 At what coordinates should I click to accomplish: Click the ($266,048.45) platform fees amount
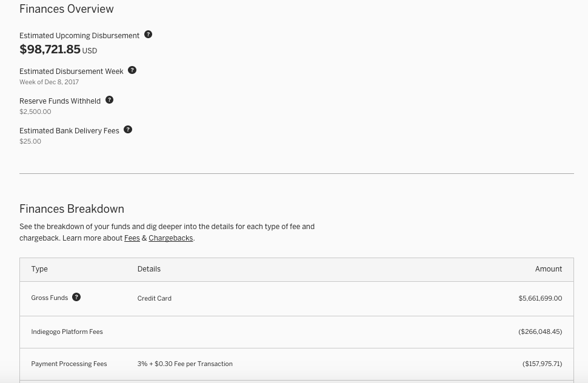point(540,331)
